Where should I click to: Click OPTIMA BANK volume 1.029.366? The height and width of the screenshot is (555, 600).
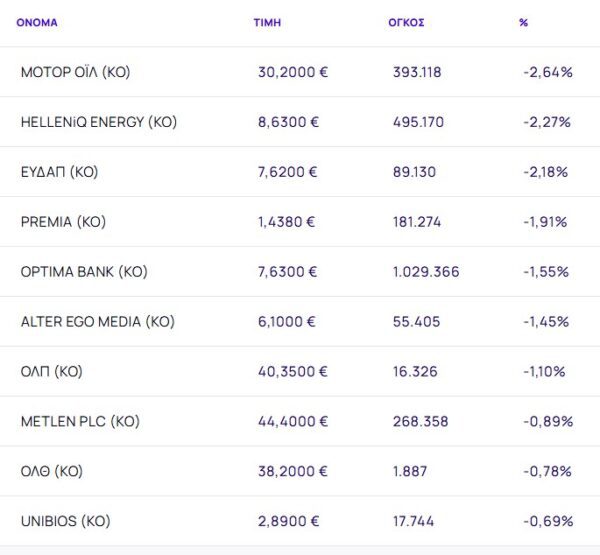click(x=426, y=272)
